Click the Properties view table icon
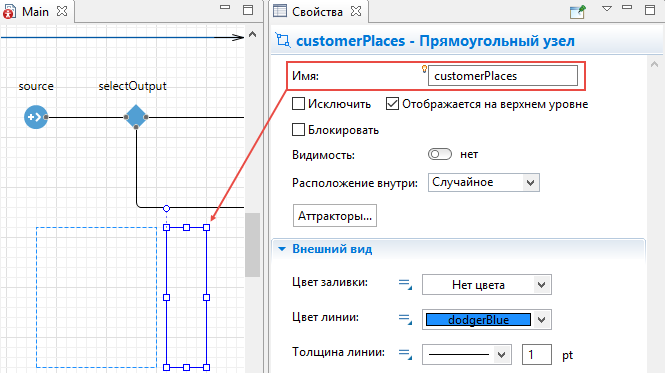The image size is (665, 373). [280, 11]
